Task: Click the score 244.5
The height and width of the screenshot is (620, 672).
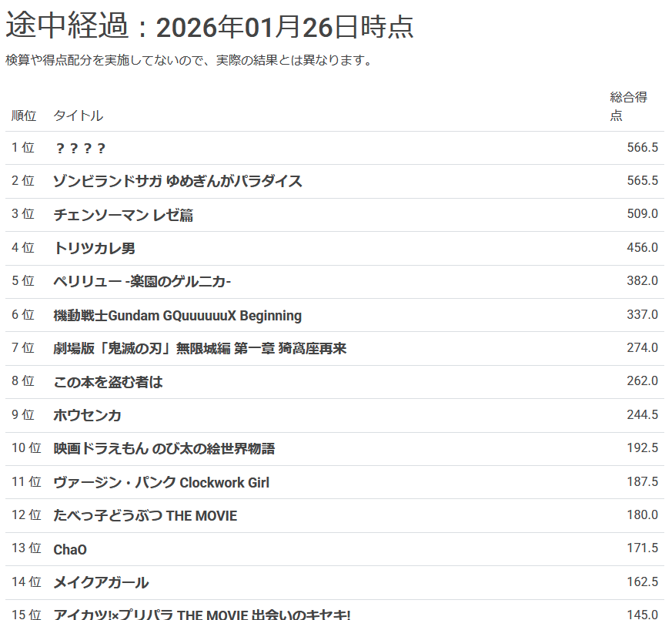Action: 642,414
